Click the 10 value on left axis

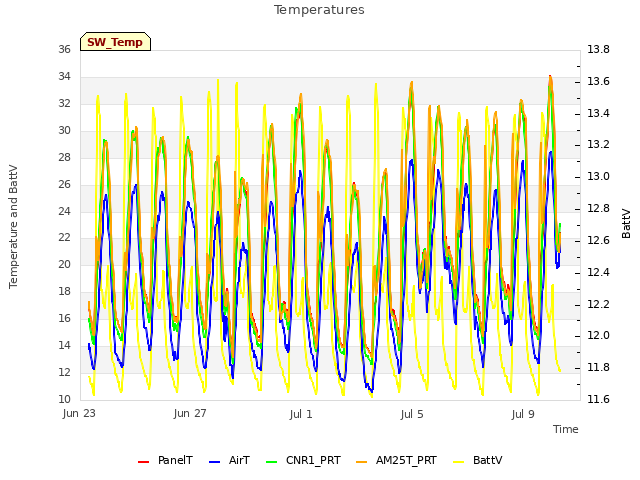64,399
